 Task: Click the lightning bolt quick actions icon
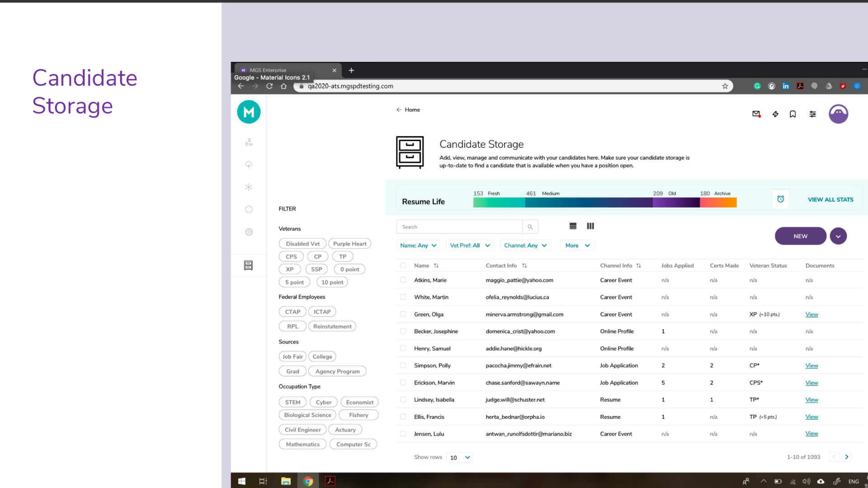[775, 114]
